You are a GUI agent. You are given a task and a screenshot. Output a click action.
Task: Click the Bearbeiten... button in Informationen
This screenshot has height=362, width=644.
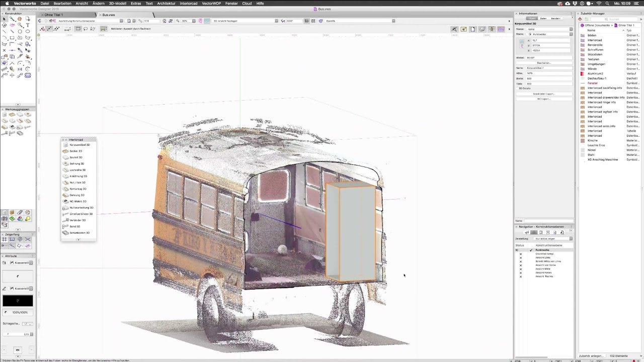(544, 63)
